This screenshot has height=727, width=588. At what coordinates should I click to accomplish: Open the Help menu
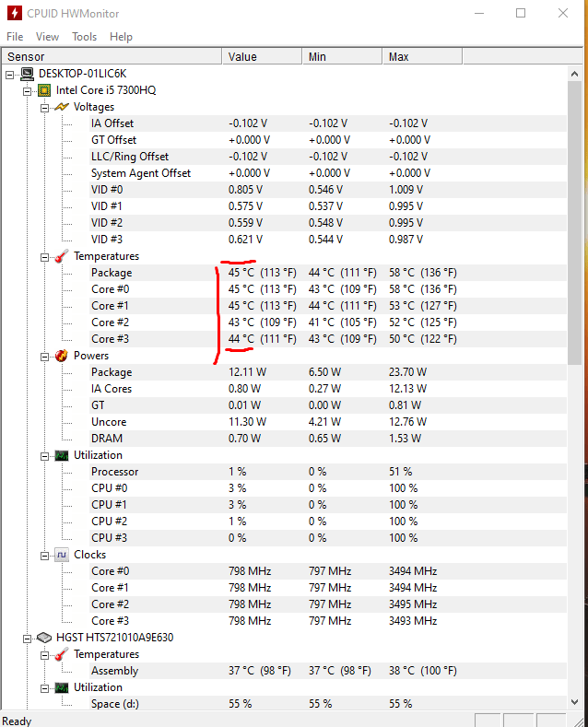pyautogui.click(x=121, y=37)
